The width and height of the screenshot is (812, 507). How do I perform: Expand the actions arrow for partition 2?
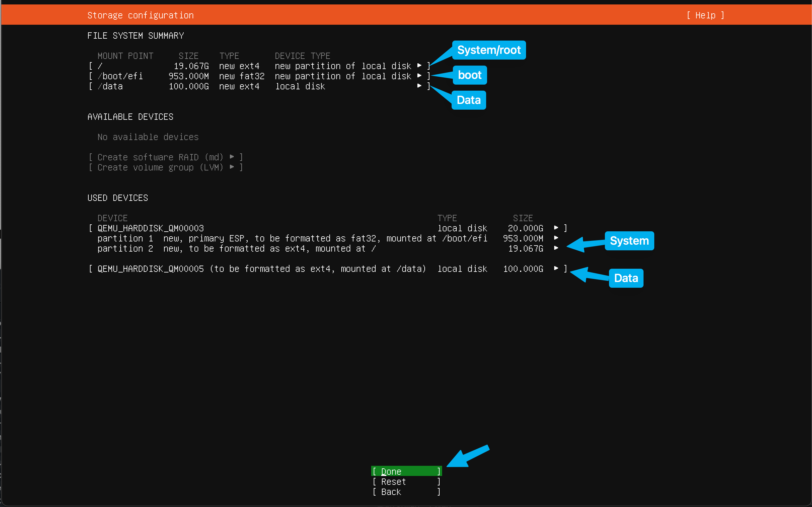click(556, 248)
